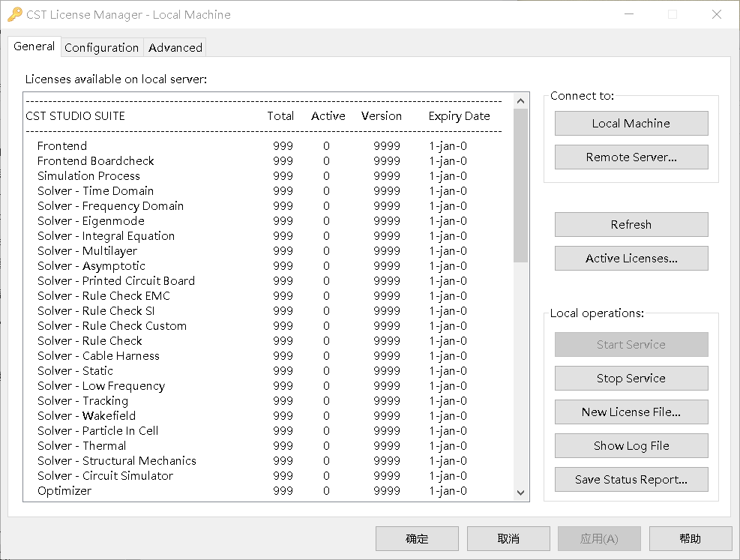Viewport: 740px width, 560px height.
Task: Select "Solver - Cable Harness" row
Action: point(252,356)
